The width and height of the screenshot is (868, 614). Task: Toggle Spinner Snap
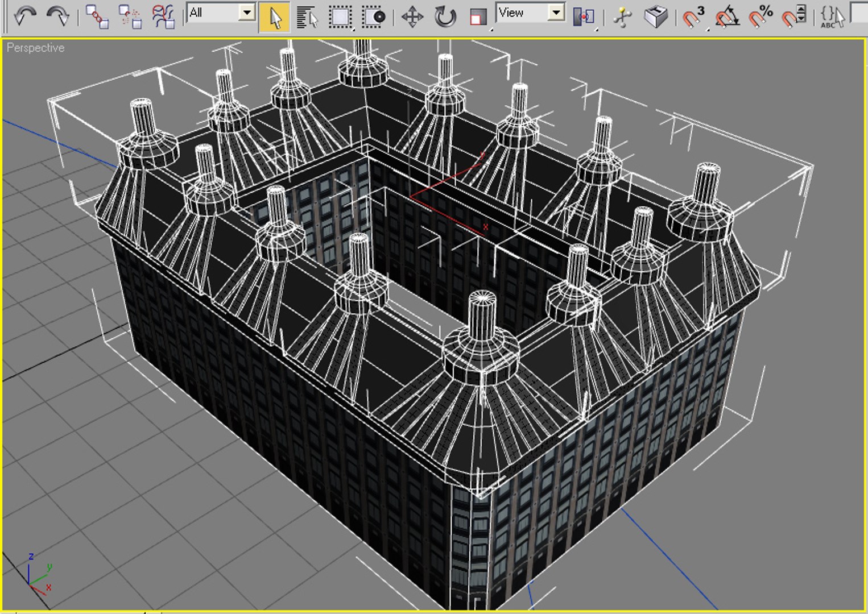pyautogui.click(x=793, y=16)
